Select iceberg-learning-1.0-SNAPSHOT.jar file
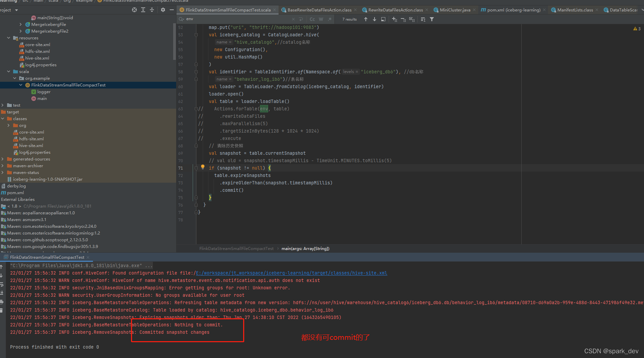 tap(47, 179)
